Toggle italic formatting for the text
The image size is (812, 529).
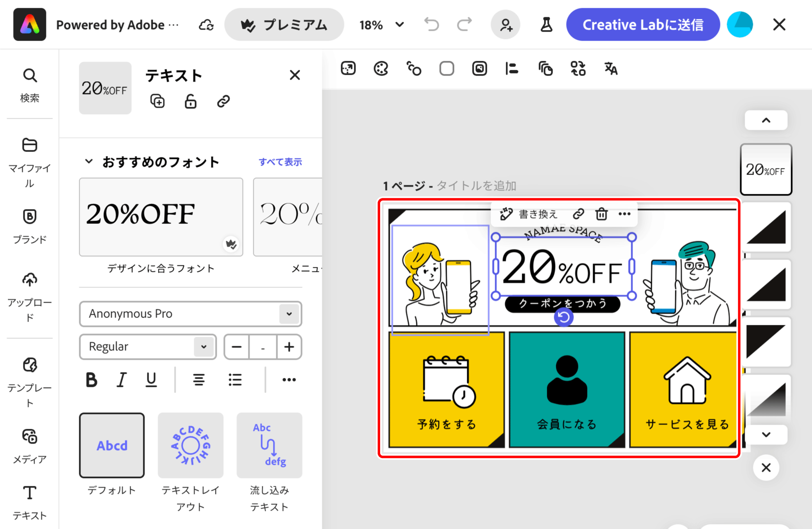point(121,379)
